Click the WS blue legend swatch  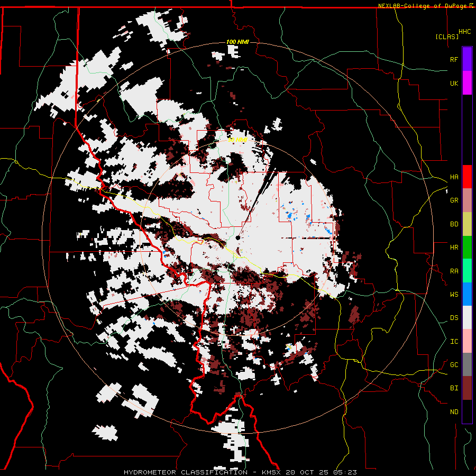point(467,294)
